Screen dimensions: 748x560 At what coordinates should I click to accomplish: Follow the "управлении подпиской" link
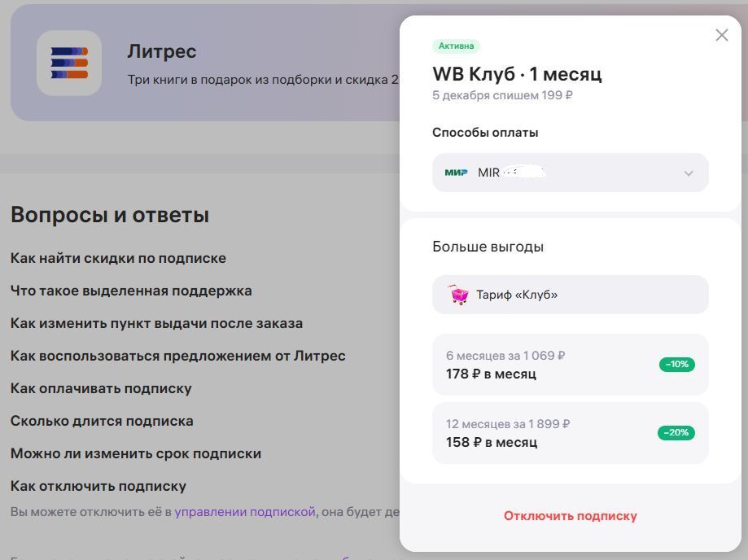[244, 512]
